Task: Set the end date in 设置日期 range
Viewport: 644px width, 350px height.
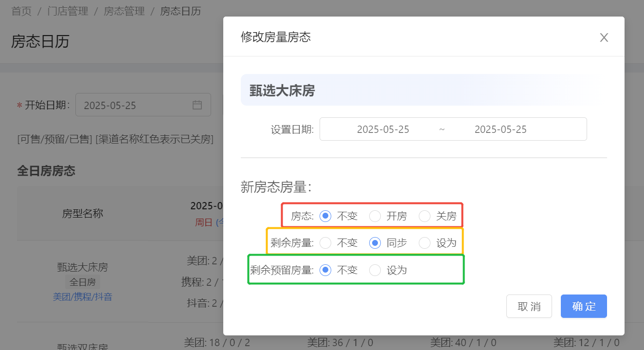Action: (x=501, y=129)
